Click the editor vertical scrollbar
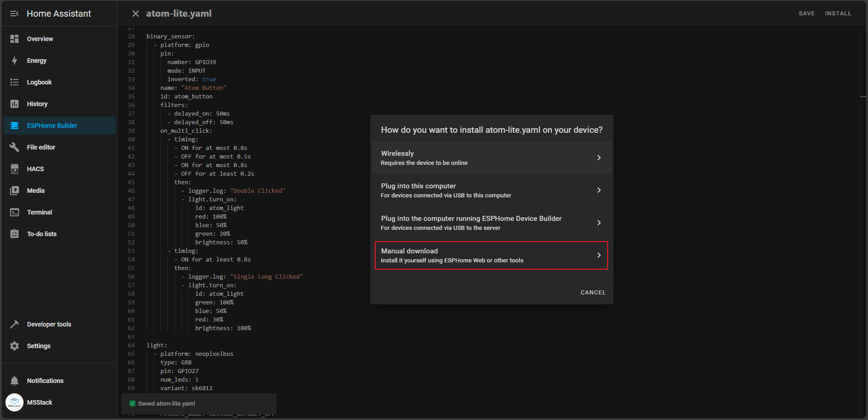The height and width of the screenshot is (420, 868). tap(863, 221)
